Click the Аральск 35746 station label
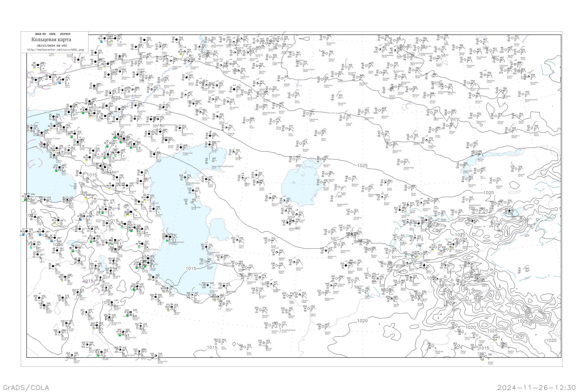 tap(327, 165)
